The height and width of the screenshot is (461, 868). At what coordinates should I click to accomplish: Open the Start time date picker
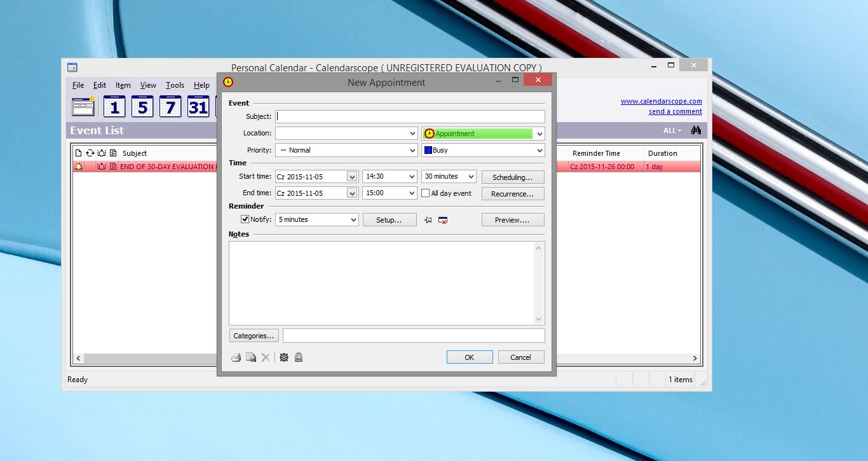click(352, 177)
